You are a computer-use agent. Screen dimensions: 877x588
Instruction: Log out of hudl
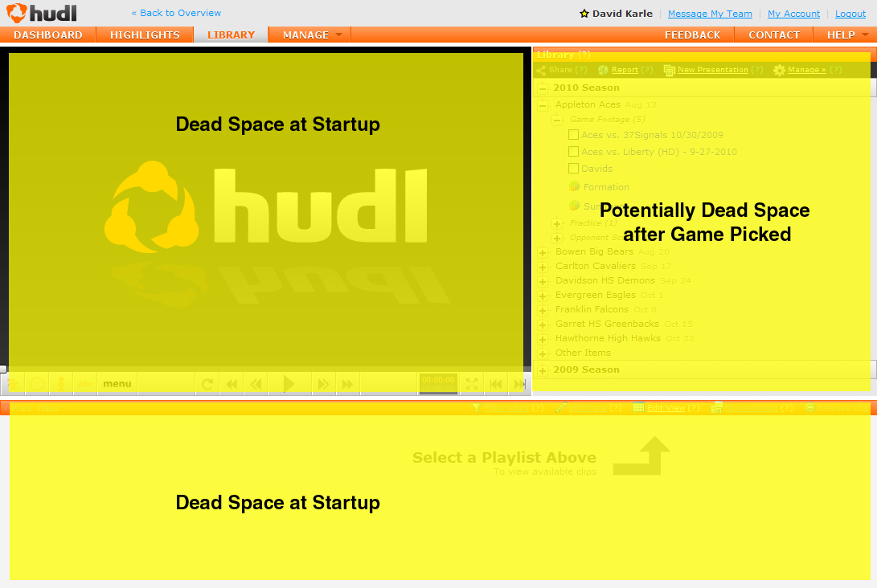point(850,14)
